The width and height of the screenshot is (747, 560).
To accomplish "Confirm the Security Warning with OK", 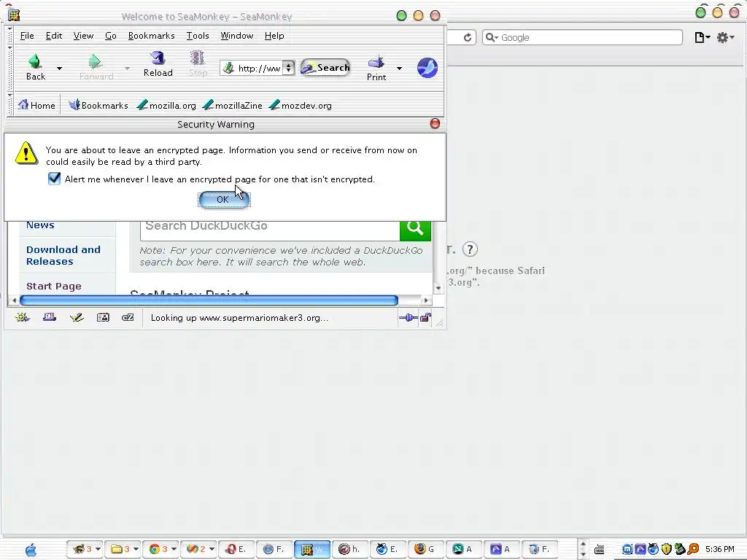I will tap(224, 200).
